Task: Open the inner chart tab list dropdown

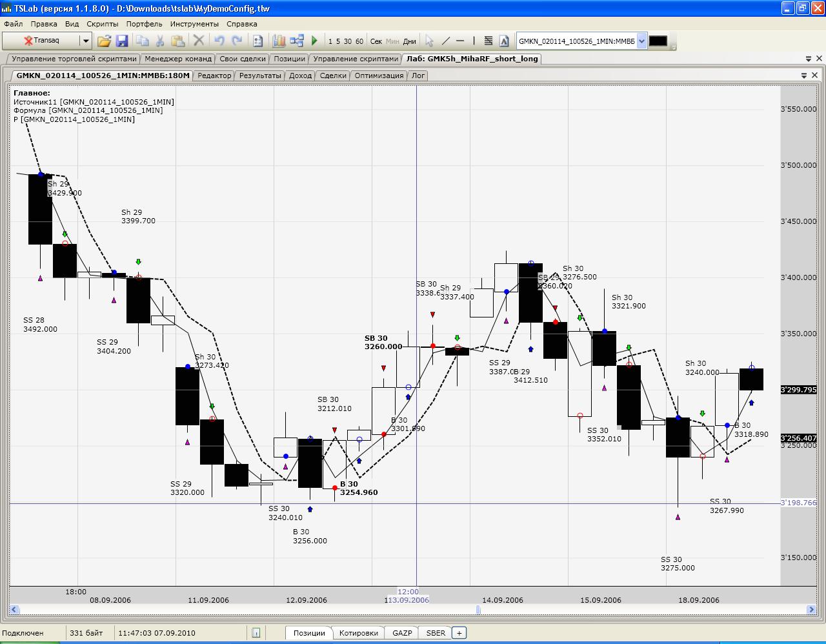Action: [804, 75]
